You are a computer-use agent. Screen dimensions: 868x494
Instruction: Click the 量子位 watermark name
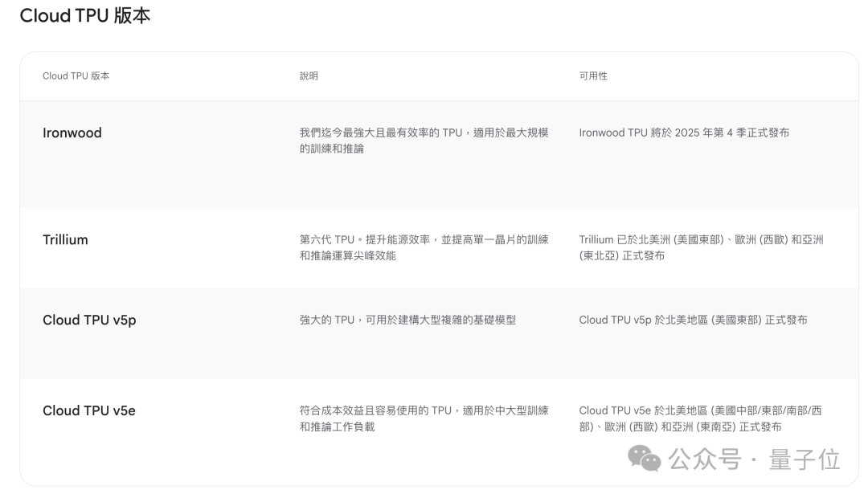[x=805, y=460]
